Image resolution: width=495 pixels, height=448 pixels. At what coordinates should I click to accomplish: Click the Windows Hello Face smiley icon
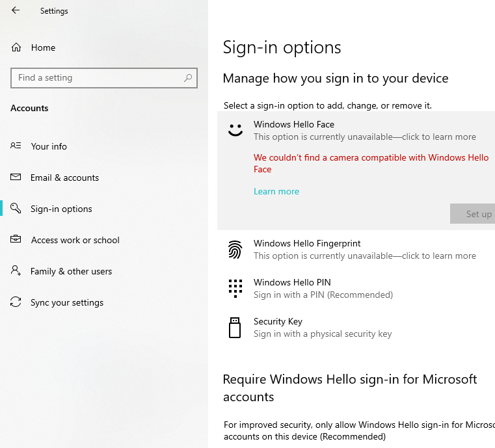[x=235, y=130]
